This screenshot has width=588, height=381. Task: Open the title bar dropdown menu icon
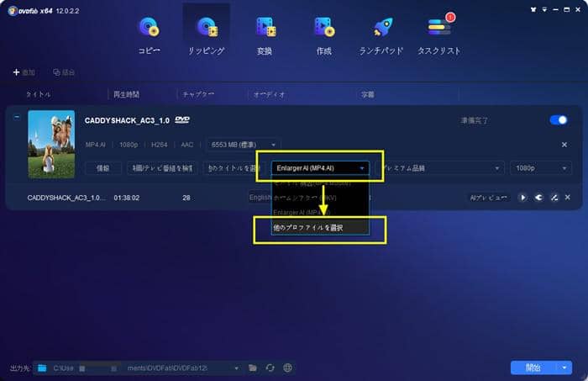point(544,10)
